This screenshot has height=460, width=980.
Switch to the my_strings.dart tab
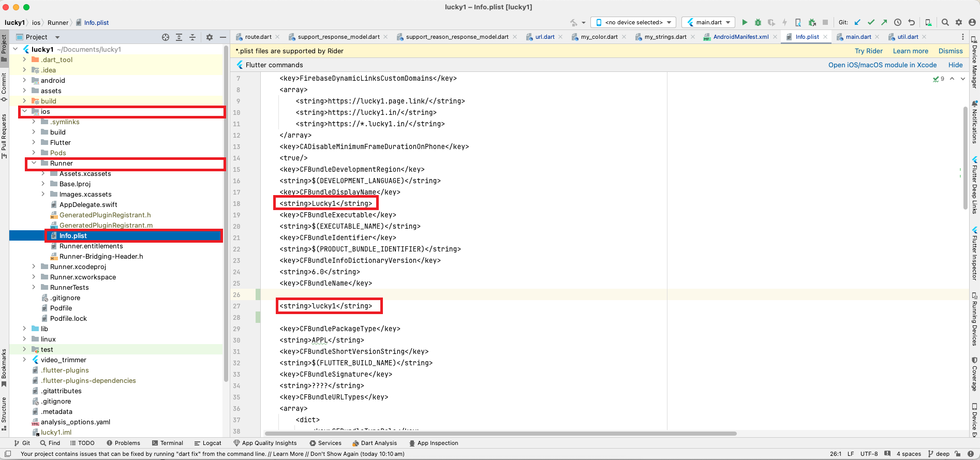click(x=665, y=37)
